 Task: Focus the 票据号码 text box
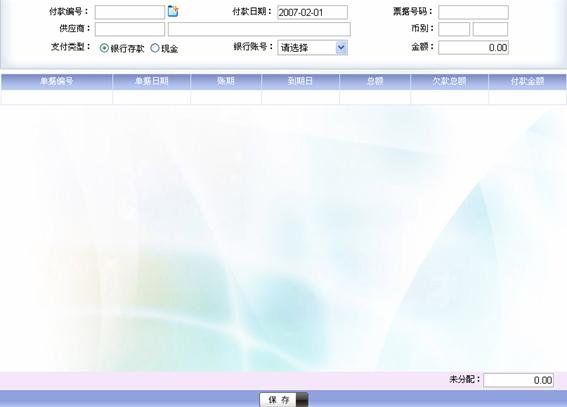[473, 12]
